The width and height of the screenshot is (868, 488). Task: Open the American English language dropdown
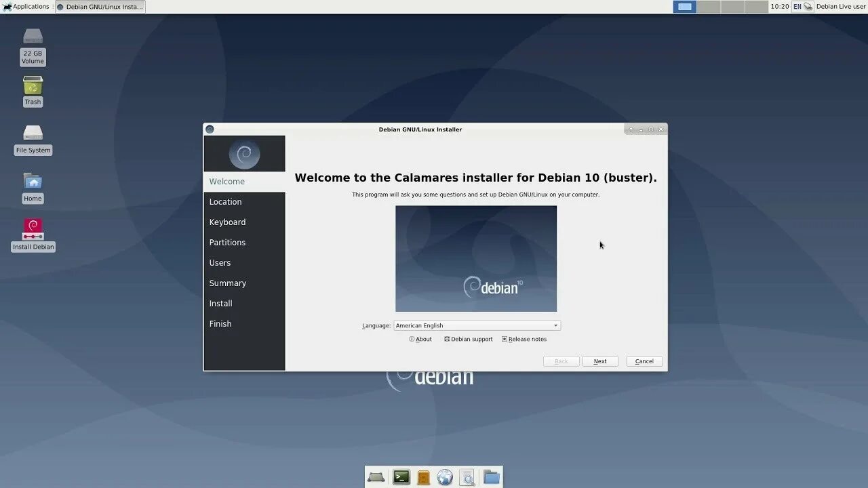477,325
